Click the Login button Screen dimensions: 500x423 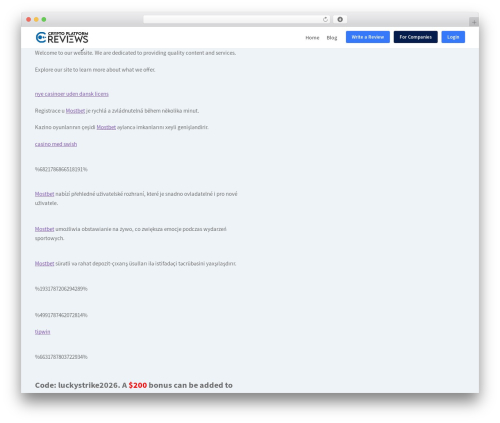[453, 37]
